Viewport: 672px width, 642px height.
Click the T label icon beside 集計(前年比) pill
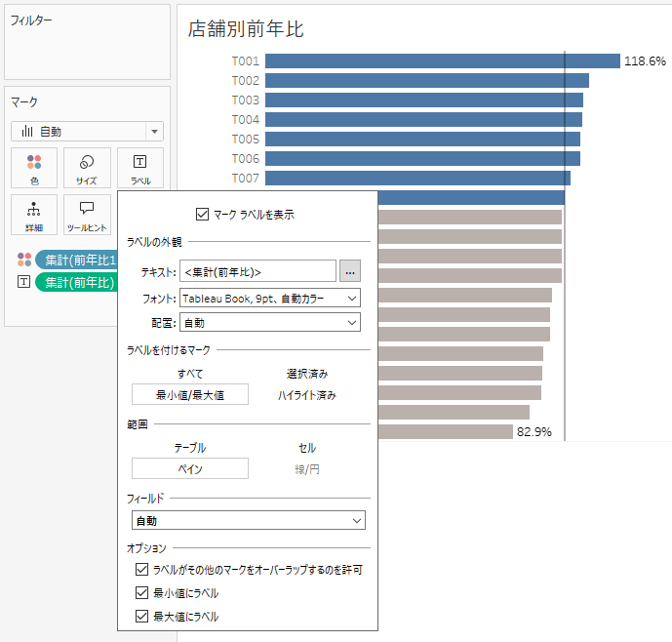click(23, 282)
